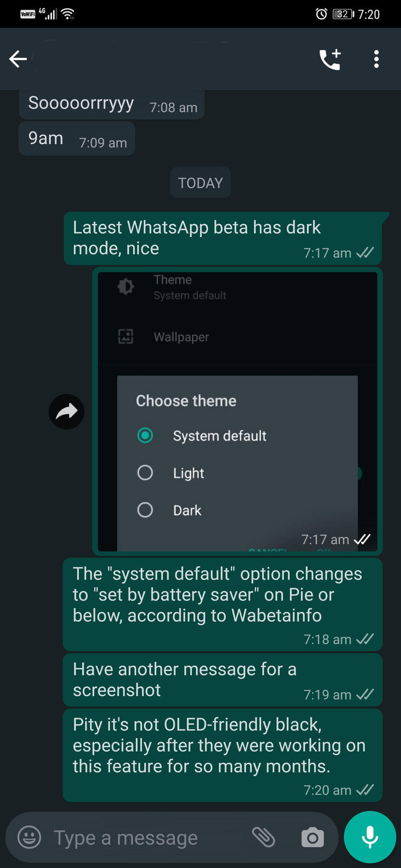
Task: Open the three-dot overflow menu
Action: click(376, 59)
